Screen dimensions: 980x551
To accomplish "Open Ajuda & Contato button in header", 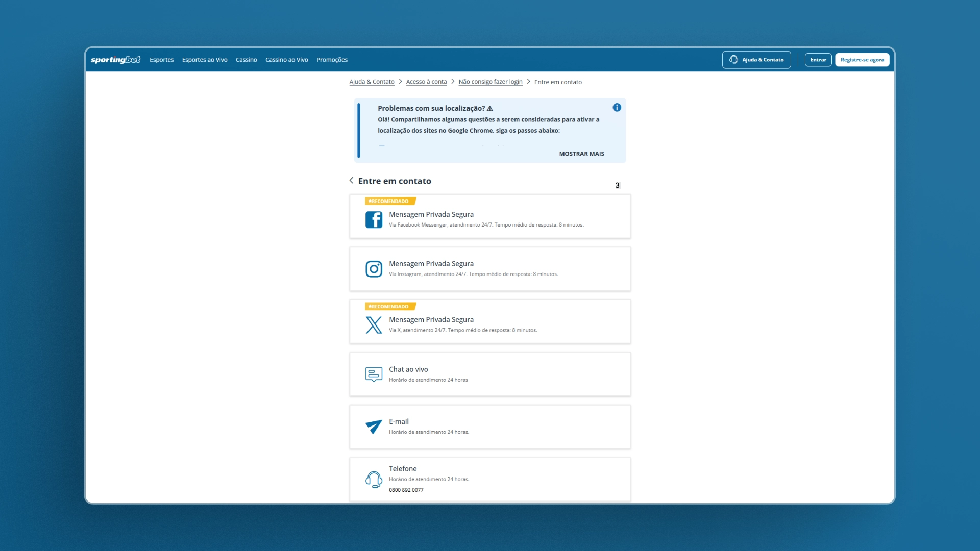I will point(756,60).
